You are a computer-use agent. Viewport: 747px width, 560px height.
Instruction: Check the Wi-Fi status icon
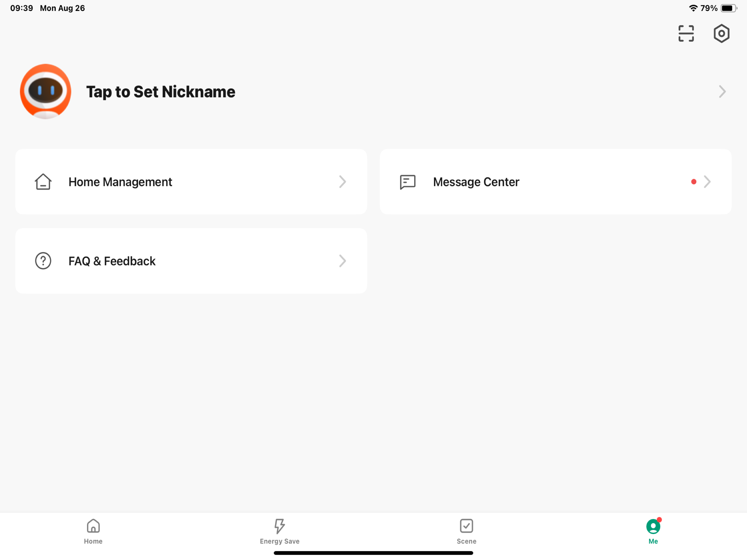(x=693, y=8)
